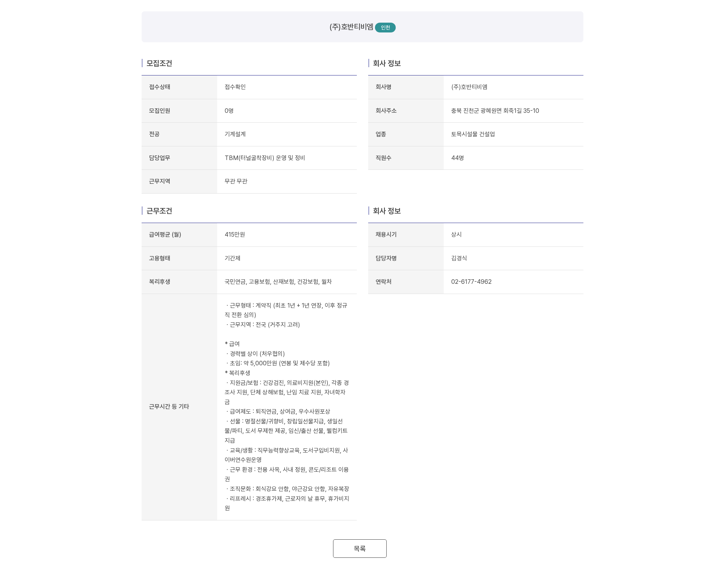Click the 회사 정보 heading above the 채용시기 row

[x=387, y=211]
